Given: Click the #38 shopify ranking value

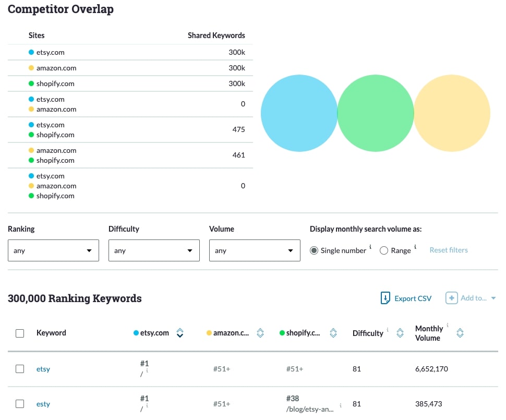Looking at the screenshot, I should tap(293, 399).
